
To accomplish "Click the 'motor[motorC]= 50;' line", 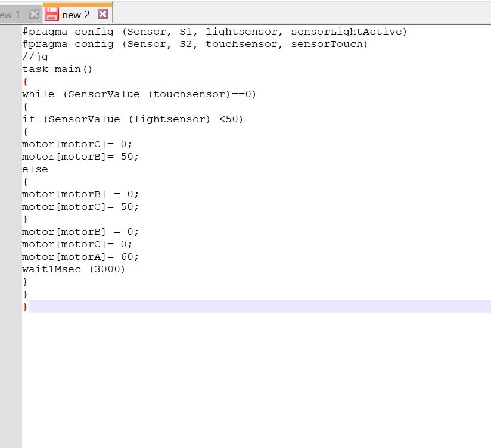I will click(80, 207).
